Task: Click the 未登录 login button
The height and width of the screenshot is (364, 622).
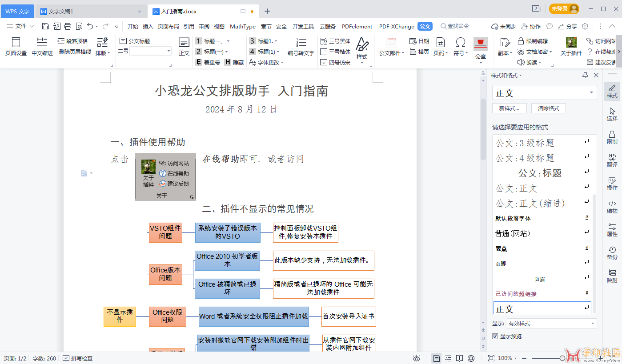Action: (564, 9)
